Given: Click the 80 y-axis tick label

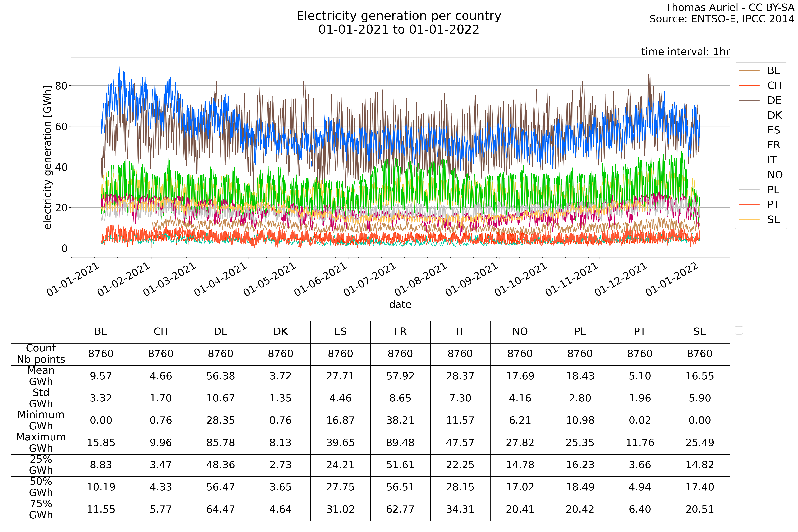Looking at the screenshot, I should point(61,86).
